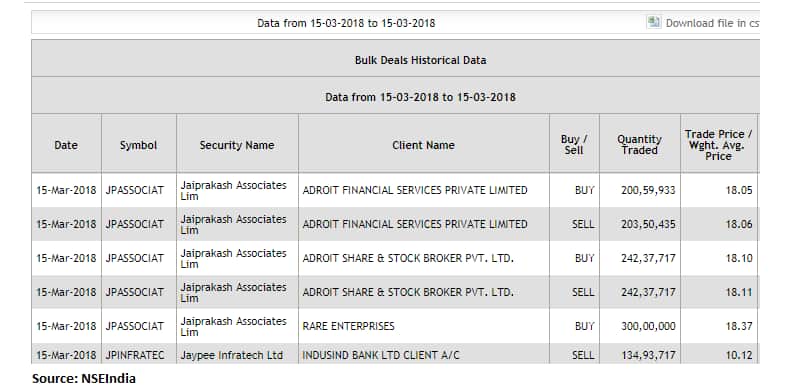
Task: Select INDUSIND BANK LTD CLIENT A/C cell
Action: pos(381,355)
